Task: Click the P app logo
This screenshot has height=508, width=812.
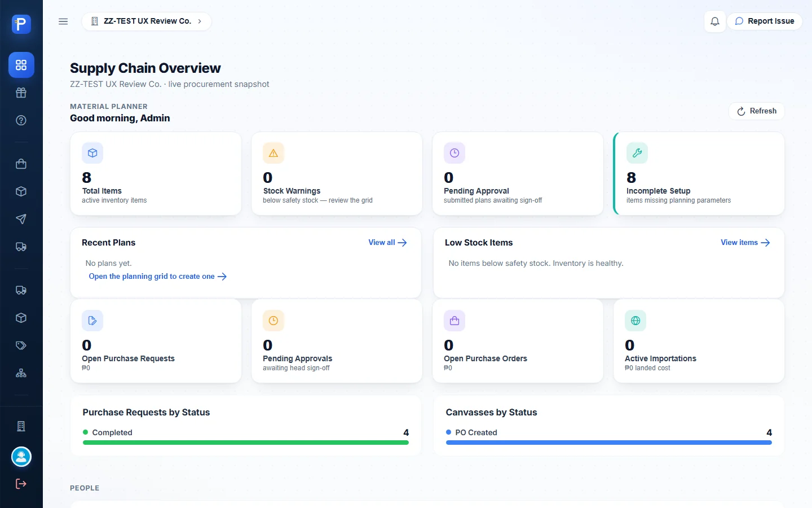Action: point(21,24)
